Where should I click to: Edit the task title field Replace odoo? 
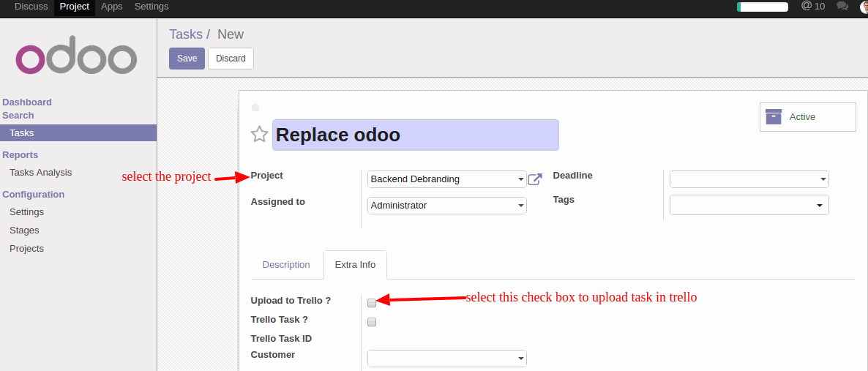415,135
